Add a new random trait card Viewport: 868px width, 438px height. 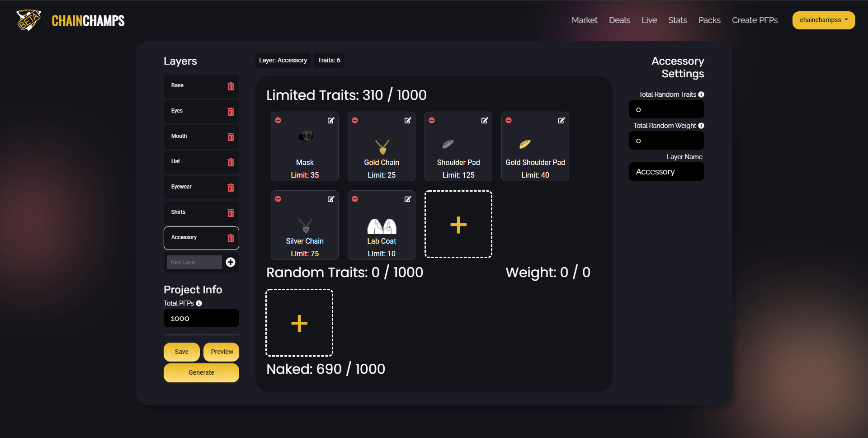point(299,323)
